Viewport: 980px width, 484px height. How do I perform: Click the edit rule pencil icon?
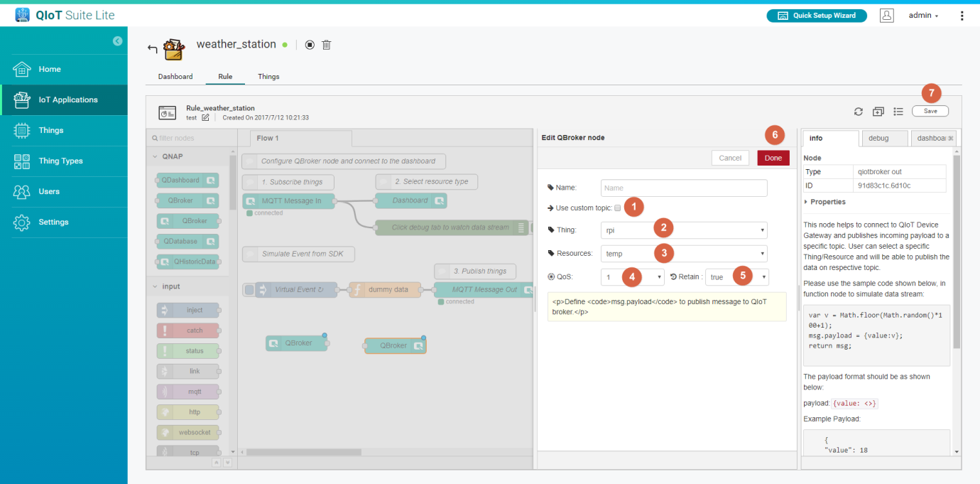[x=205, y=118]
